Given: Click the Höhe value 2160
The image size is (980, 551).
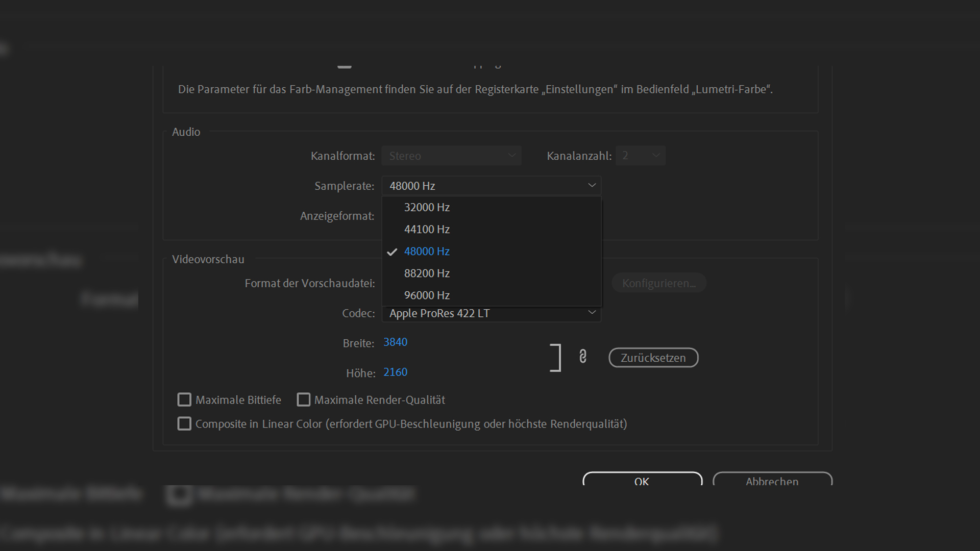Looking at the screenshot, I should click(x=396, y=372).
